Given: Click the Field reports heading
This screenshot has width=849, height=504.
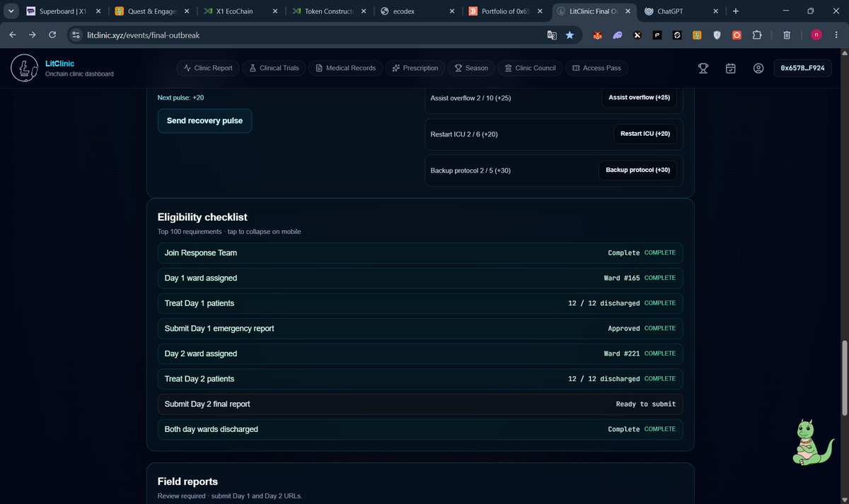Looking at the screenshot, I should [187, 481].
